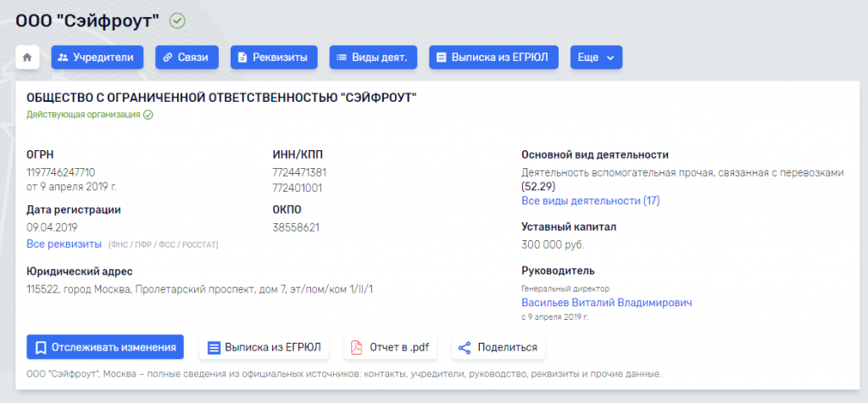Expand the Еще dropdown menu
This screenshot has height=403, width=868.
click(596, 58)
